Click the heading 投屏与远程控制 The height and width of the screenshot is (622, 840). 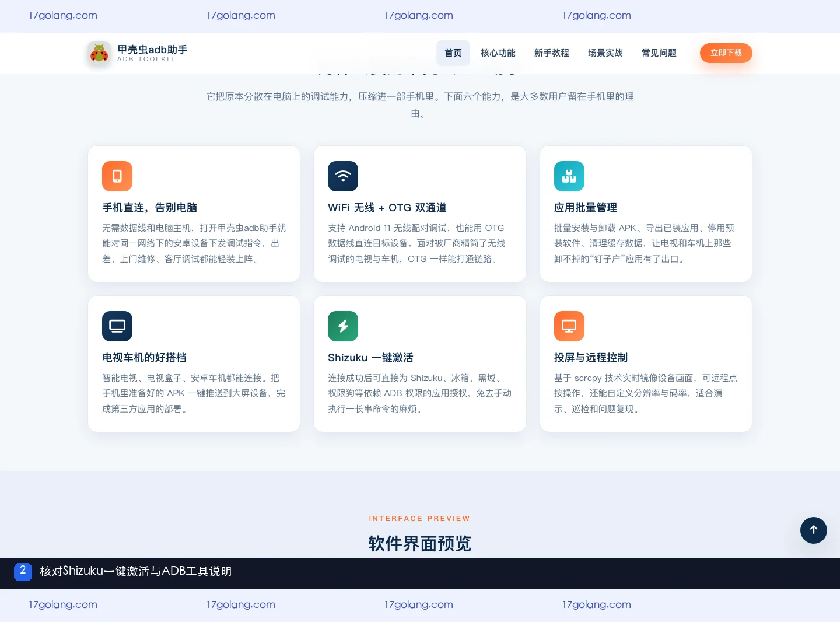point(591,358)
